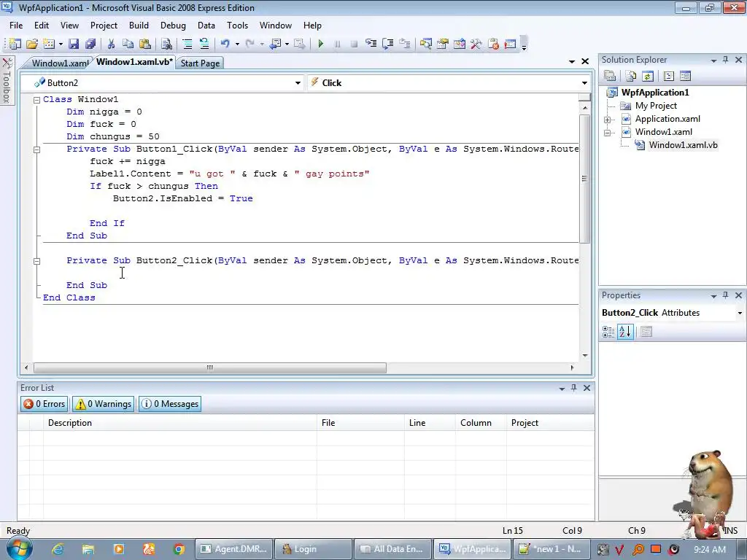Open the Click method name dropdown

(x=584, y=83)
